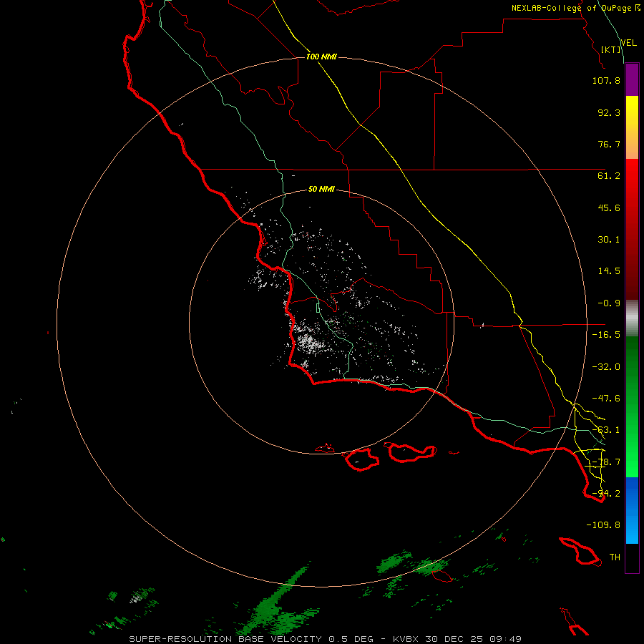Viewport: 644px width, 644px height.
Task: Click the 45.6 legend value
Action: [609, 208]
